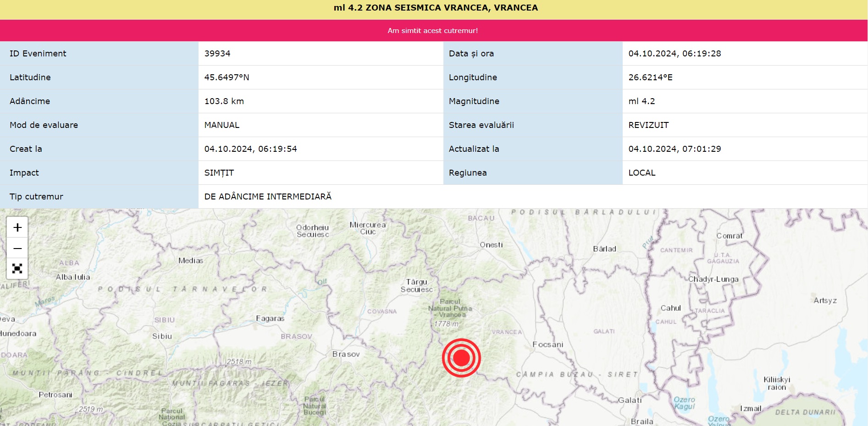
Task: Click the Focsani city label on map
Action: pyautogui.click(x=547, y=345)
